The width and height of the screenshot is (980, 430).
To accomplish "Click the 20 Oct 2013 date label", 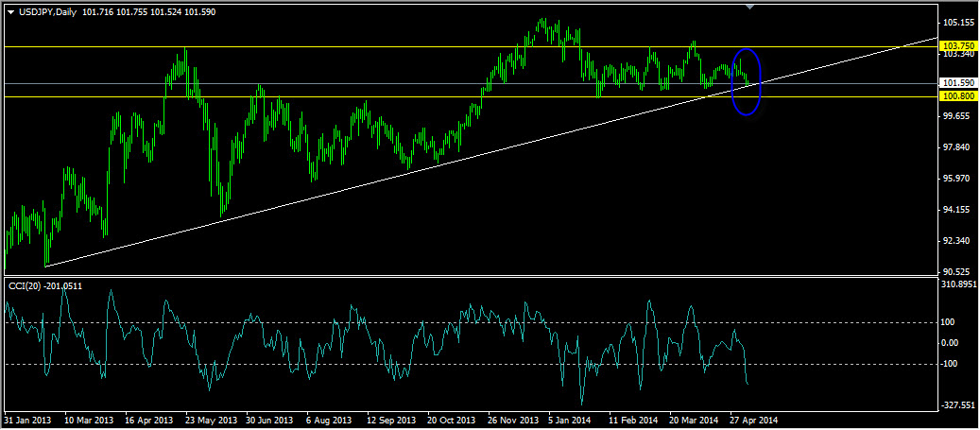I will 452,420.
